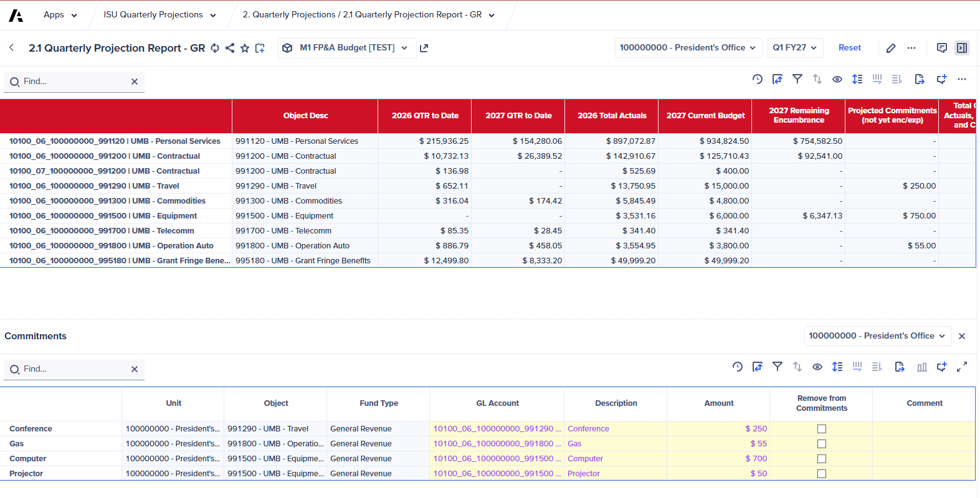Expand the ISU Quarterly Projections menu
This screenshot has height=498, width=980.
159,15
